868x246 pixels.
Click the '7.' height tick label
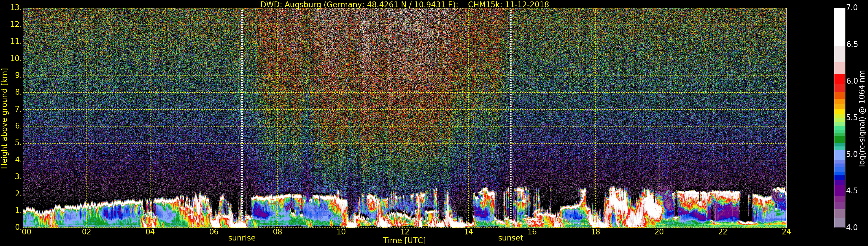point(18,109)
